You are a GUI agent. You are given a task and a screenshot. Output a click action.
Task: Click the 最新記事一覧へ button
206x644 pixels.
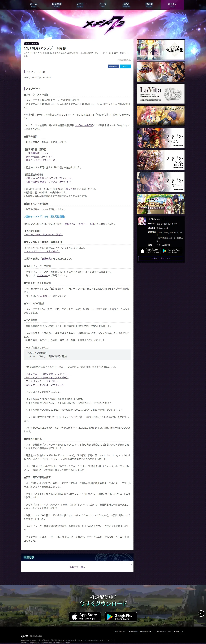pos(77,567)
